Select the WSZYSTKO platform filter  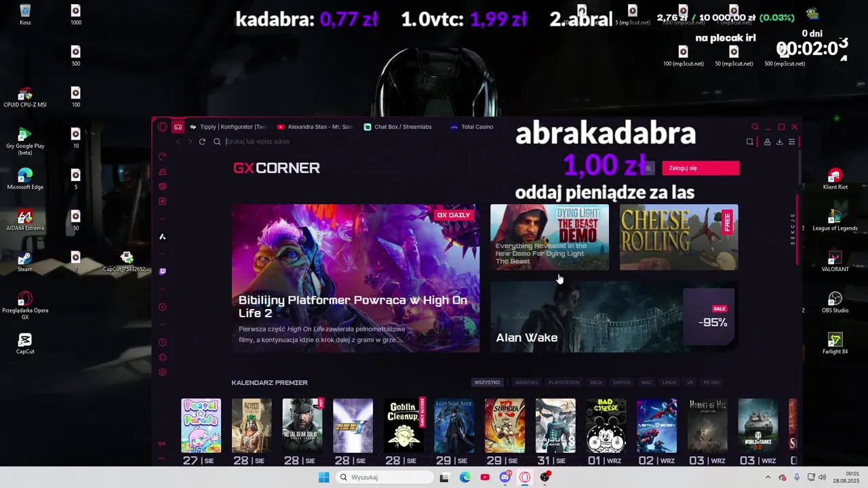pos(487,382)
